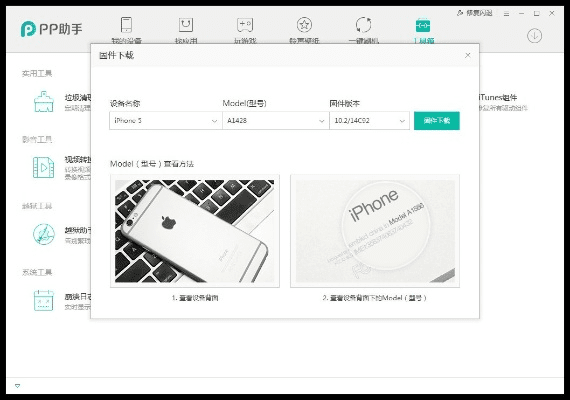Open the crash log calendar tool icon
Screen dimensions: 570x400
(x=44, y=300)
